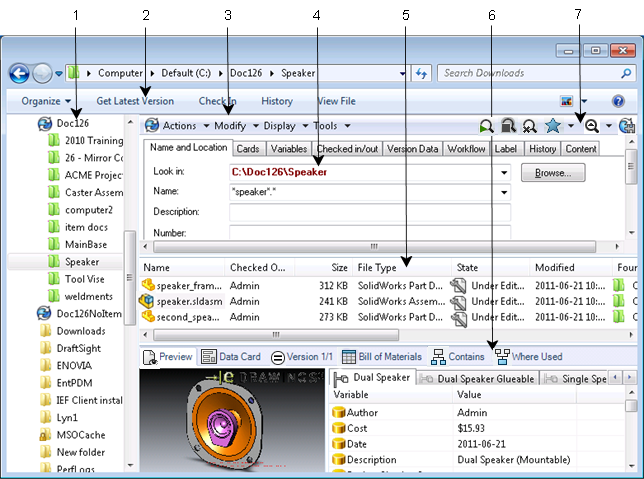Expand the Look in dropdown arrow

click(x=504, y=172)
